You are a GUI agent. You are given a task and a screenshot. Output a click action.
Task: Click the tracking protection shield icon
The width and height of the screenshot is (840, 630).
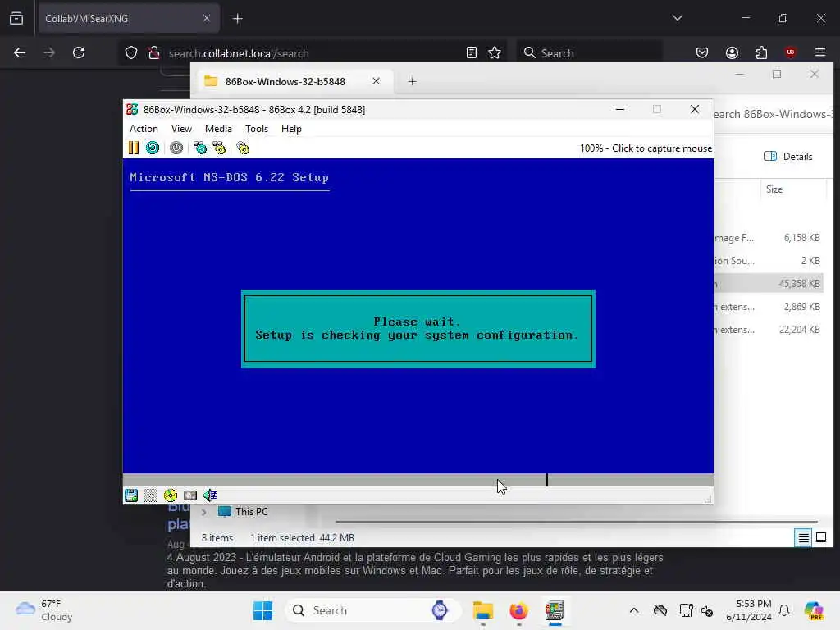pos(131,53)
